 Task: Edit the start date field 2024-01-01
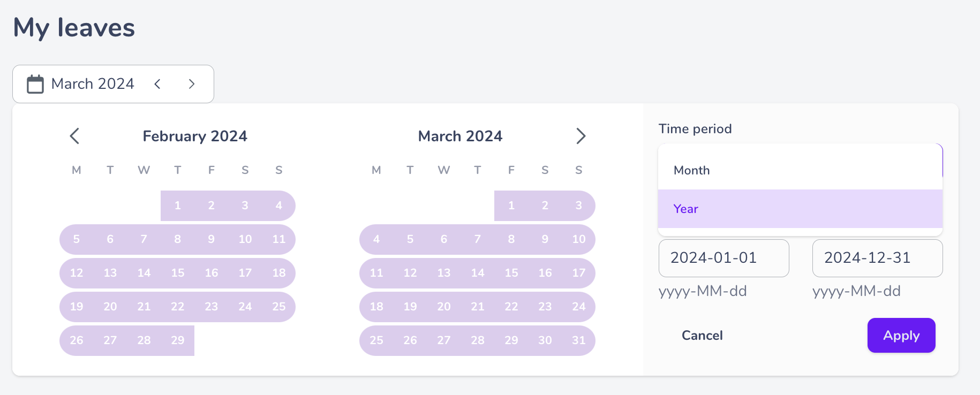tap(723, 258)
